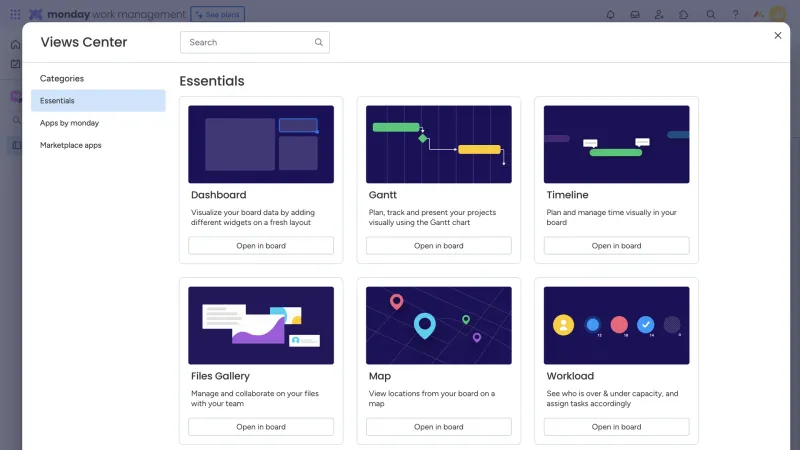The image size is (800, 450).
Task: Open the inbox tray icon
Action: click(x=635, y=14)
